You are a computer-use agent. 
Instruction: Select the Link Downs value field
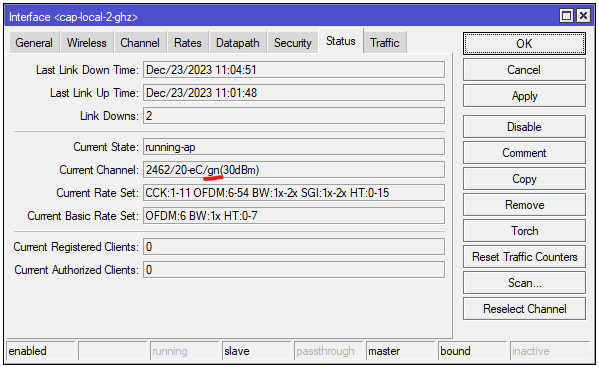coord(294,116)
